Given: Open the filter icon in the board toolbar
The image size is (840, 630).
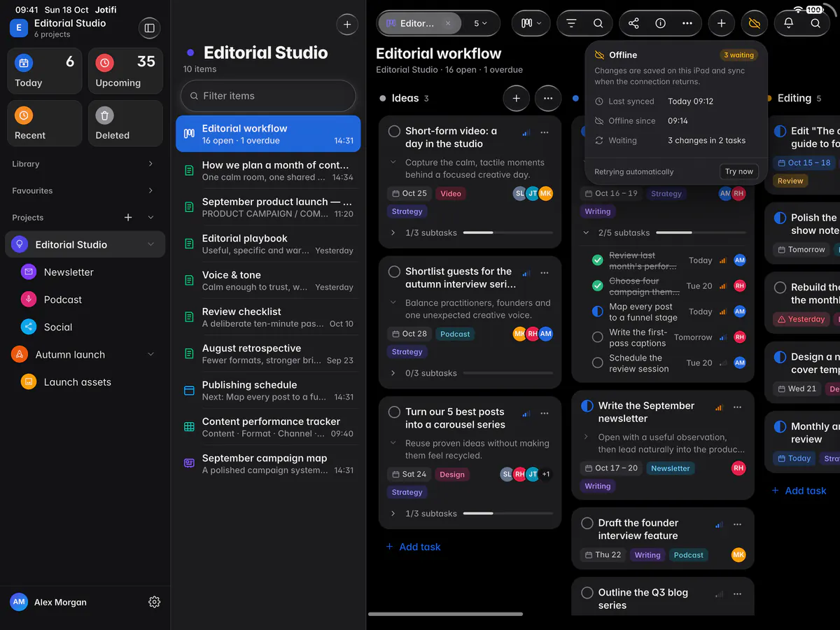Looking at the screenshot, I should [571, 23].
